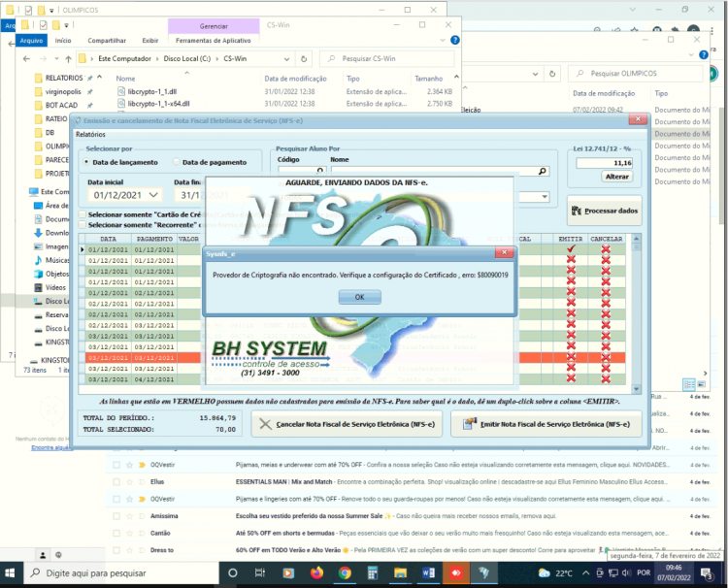Open File Explorer taskbar icon
Image resolution: width=728 pixels, height=588 pixels.
pos(400,573)
